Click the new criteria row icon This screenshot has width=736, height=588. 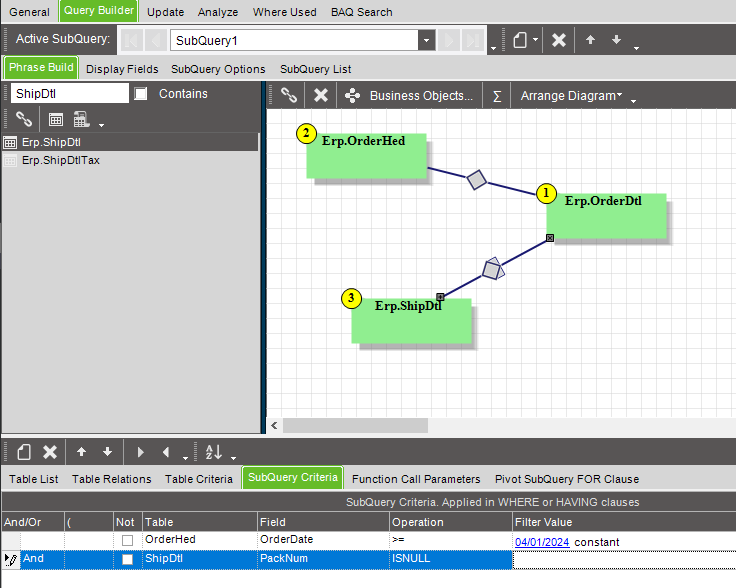tap(24, 452)
